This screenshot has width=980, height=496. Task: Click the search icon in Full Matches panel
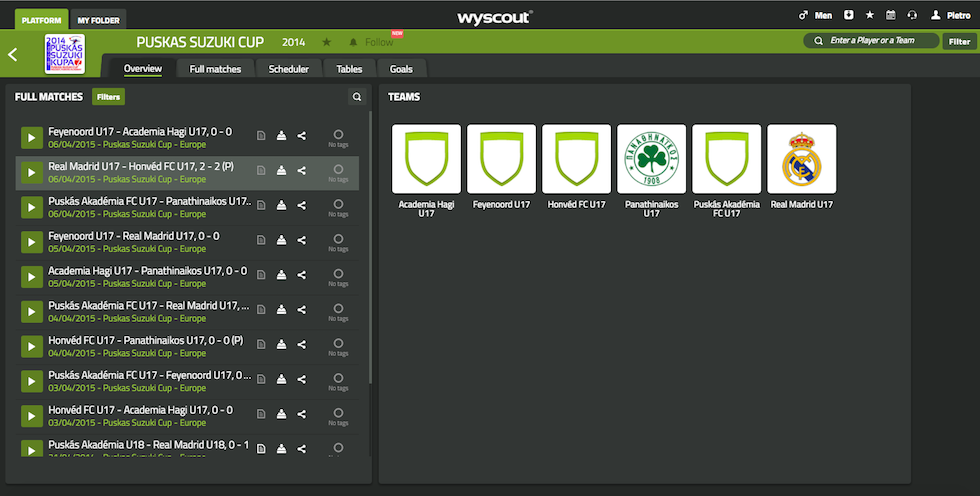tap(356, 97)
